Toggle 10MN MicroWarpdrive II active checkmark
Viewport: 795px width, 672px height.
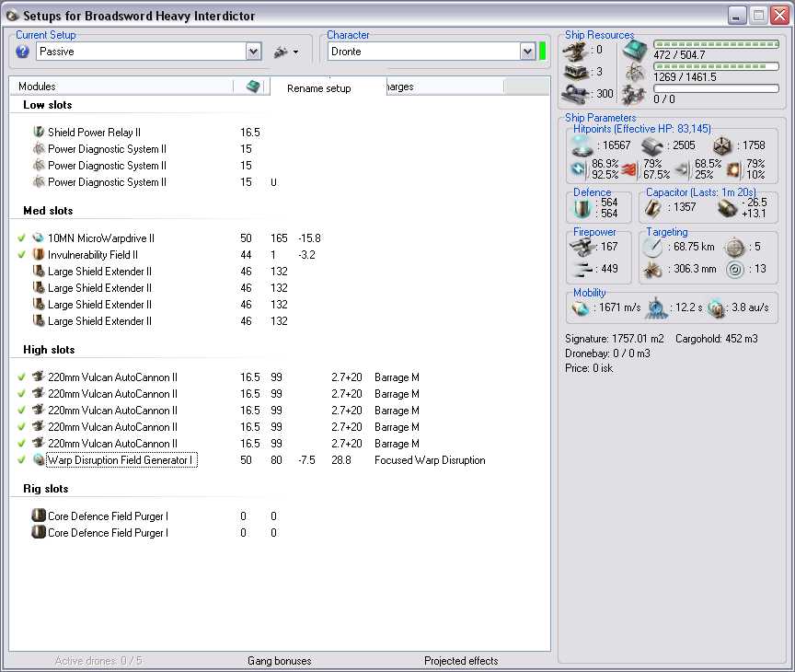pyautogui.click(x=21, y=238)
